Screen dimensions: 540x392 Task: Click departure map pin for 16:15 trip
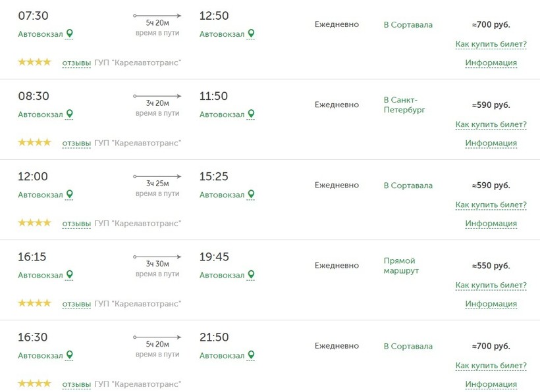(70, 274)
